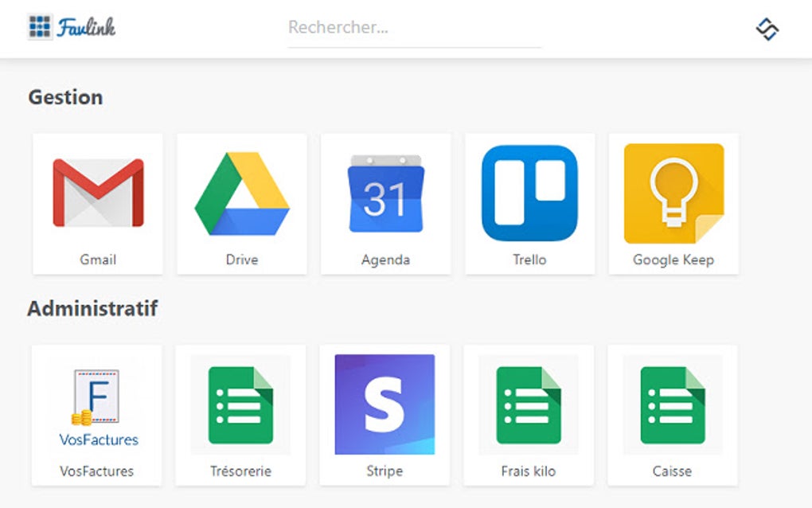812x508 pixels.
Task: Click the diamond icon in top-right header
Action: pyautogui.click(x=767, y=29)
